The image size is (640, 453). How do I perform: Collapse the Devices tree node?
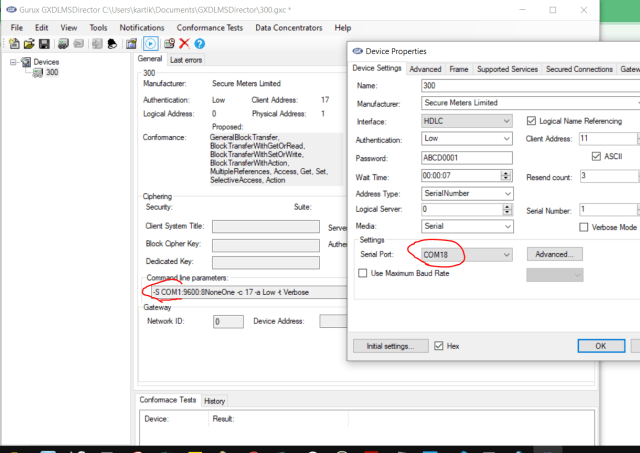pos(13,62)
